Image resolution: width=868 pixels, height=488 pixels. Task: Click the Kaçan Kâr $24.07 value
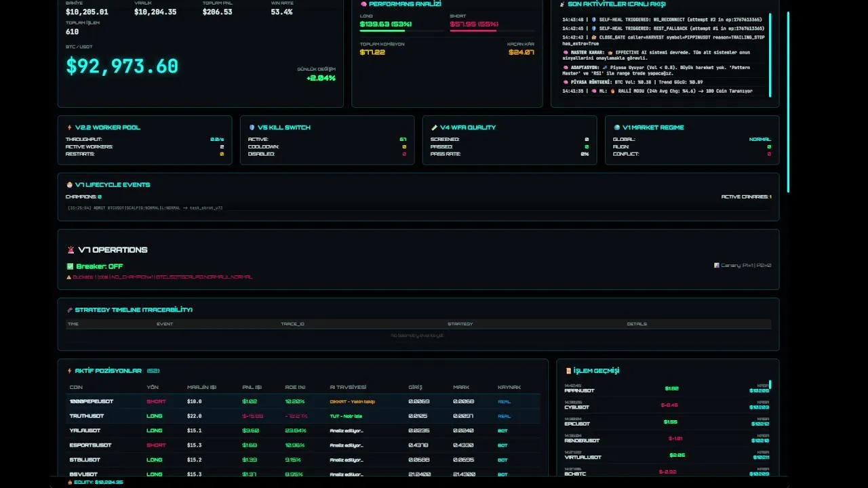tap(521, 52)
